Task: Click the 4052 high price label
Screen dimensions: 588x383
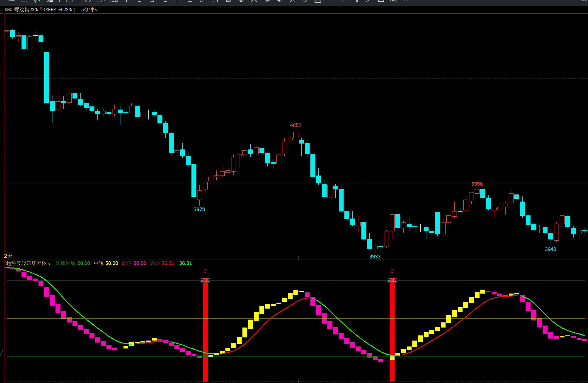Action: [295, 125]
